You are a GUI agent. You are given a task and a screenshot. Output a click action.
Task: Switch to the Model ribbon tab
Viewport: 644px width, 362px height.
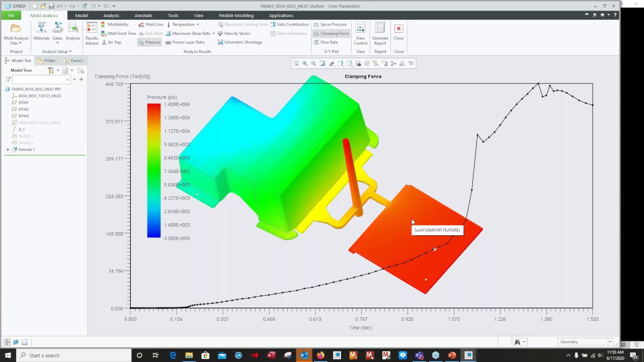(81, 16)
